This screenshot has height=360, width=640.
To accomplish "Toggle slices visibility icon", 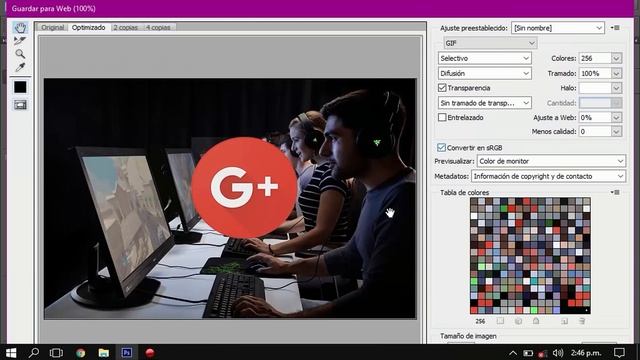I will (x=20, y=105).
